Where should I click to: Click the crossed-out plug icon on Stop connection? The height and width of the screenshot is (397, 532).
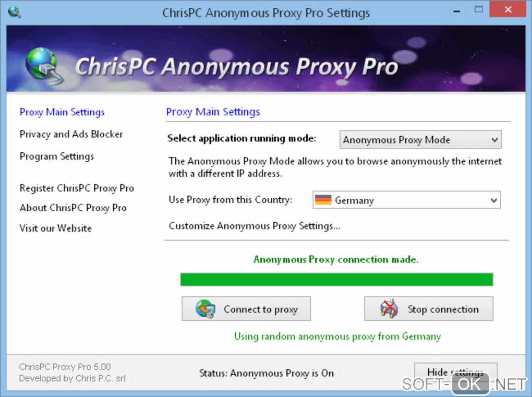coord(389,309)
